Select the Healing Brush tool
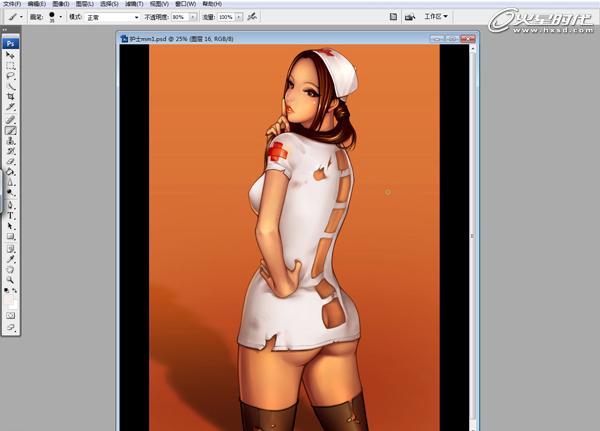Screen dimensions: 600x431 click(10, 120)
